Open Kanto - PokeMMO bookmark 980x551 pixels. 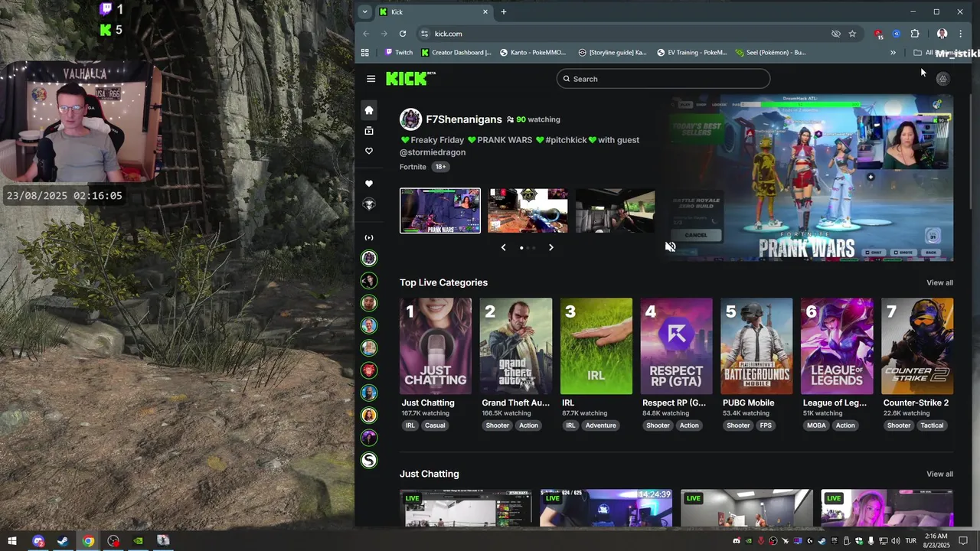(x=533, y=53)
